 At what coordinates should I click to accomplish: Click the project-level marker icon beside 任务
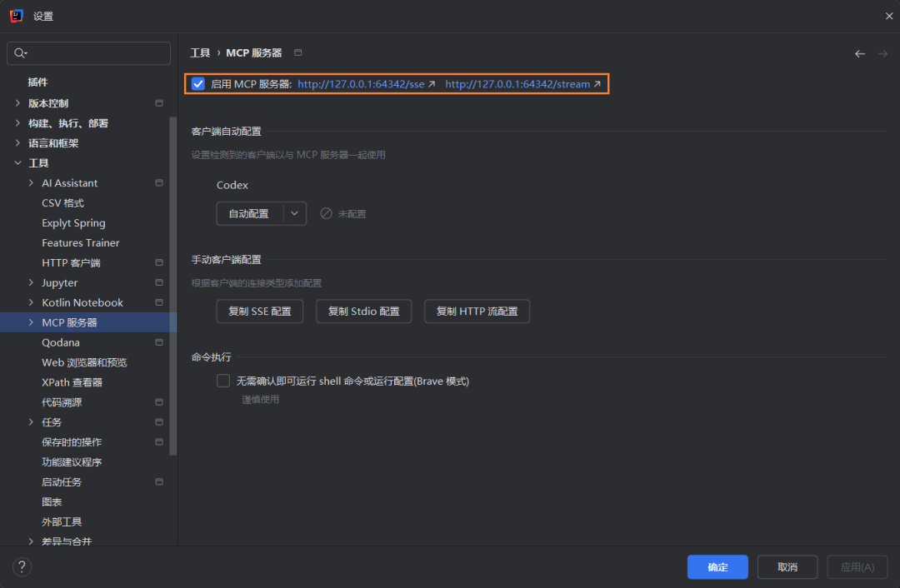click(159, 422)
